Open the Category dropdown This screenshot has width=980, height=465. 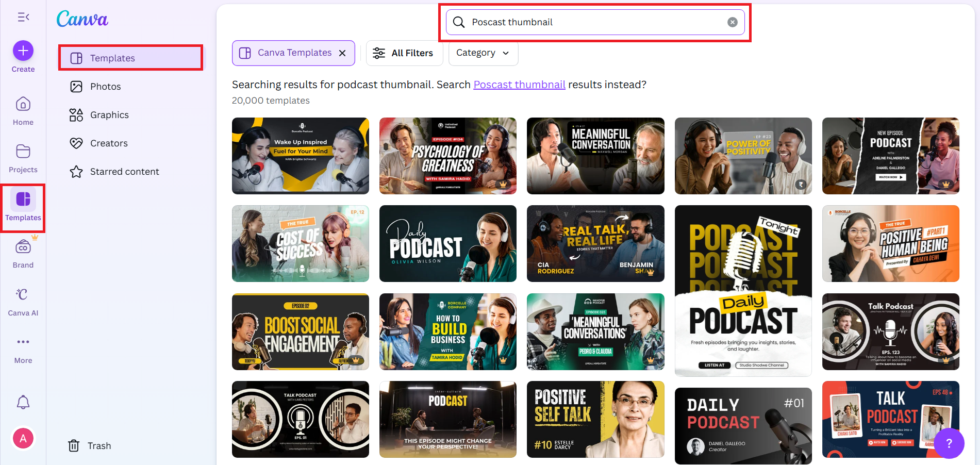click(483, 53)
